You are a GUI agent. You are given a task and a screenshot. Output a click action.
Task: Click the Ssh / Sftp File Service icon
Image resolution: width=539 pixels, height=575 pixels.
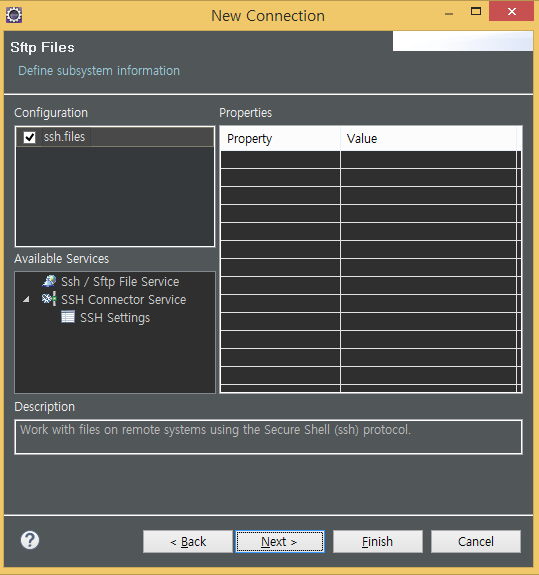49,281
